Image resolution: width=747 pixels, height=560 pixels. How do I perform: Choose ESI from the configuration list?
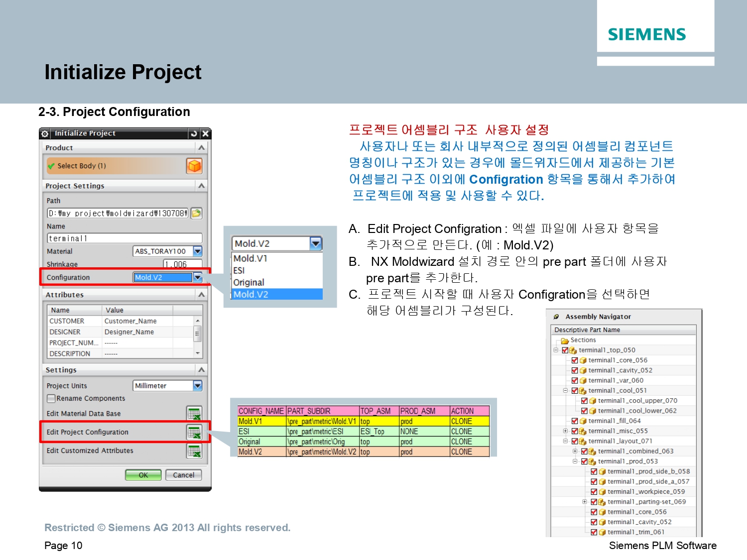point(277,270)
